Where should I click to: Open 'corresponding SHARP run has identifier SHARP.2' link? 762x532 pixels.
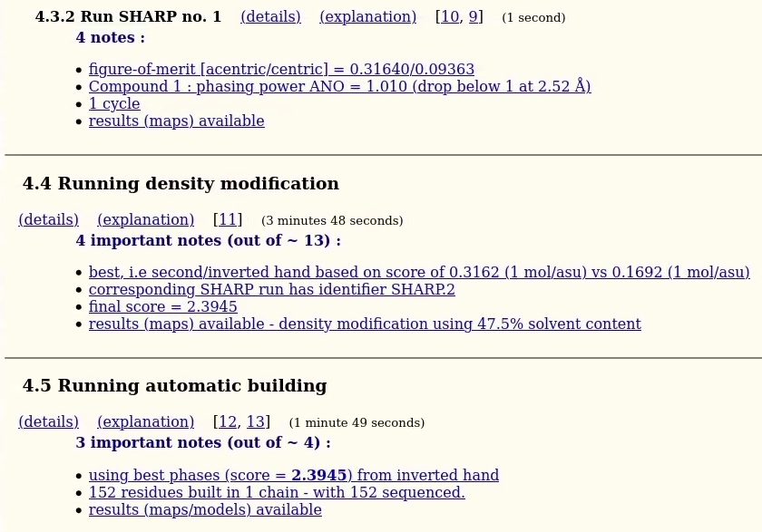pos(271,290)
